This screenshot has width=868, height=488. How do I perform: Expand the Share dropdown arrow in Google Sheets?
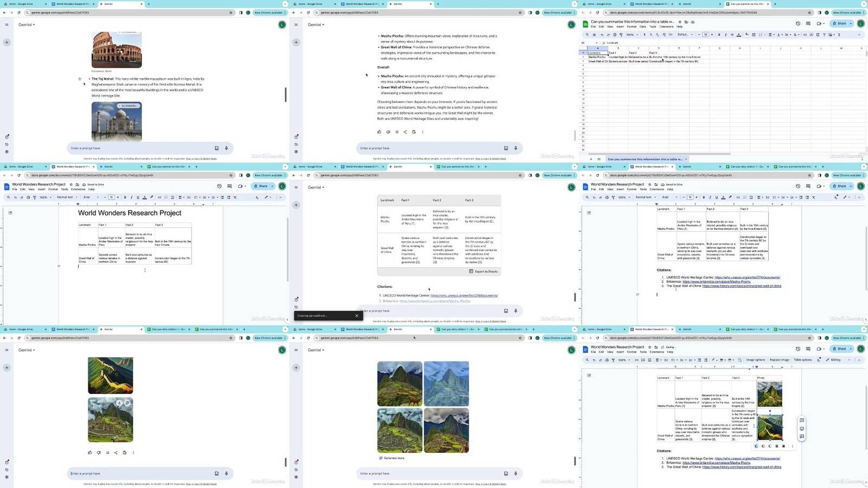point(851,23)
